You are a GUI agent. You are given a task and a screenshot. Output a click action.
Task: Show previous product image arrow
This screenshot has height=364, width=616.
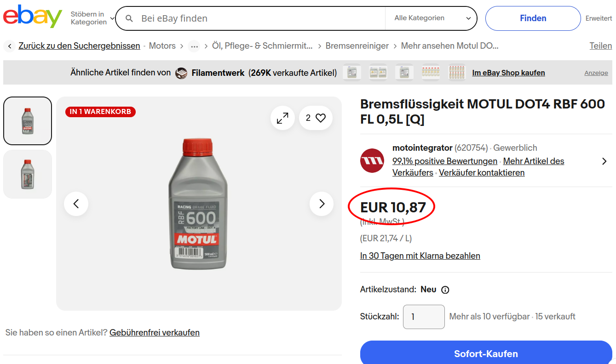pos(76,204)
